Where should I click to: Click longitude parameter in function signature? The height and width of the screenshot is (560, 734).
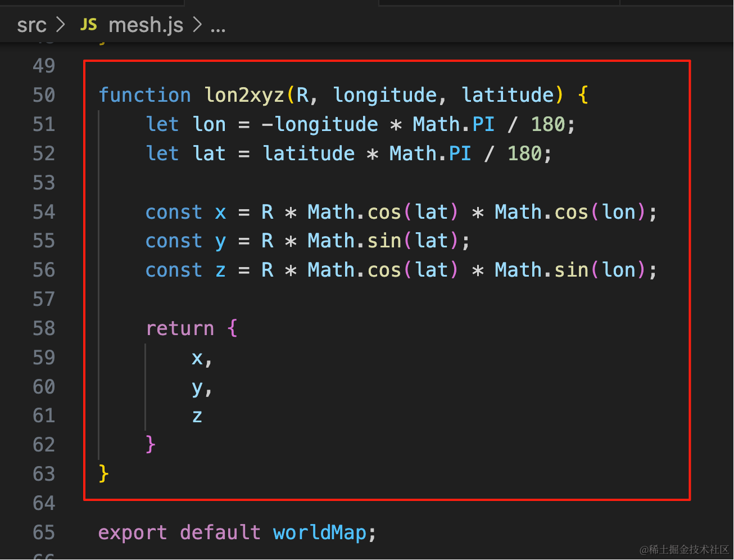(x=385, y=96)
